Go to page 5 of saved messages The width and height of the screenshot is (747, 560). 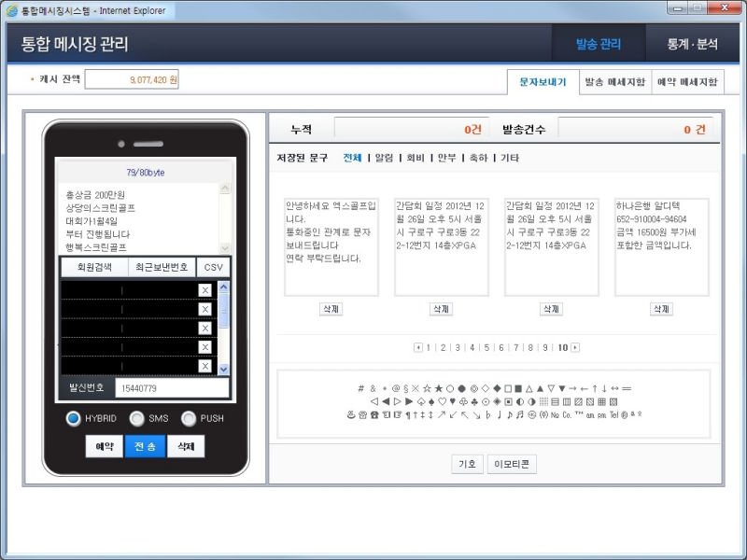486,347
